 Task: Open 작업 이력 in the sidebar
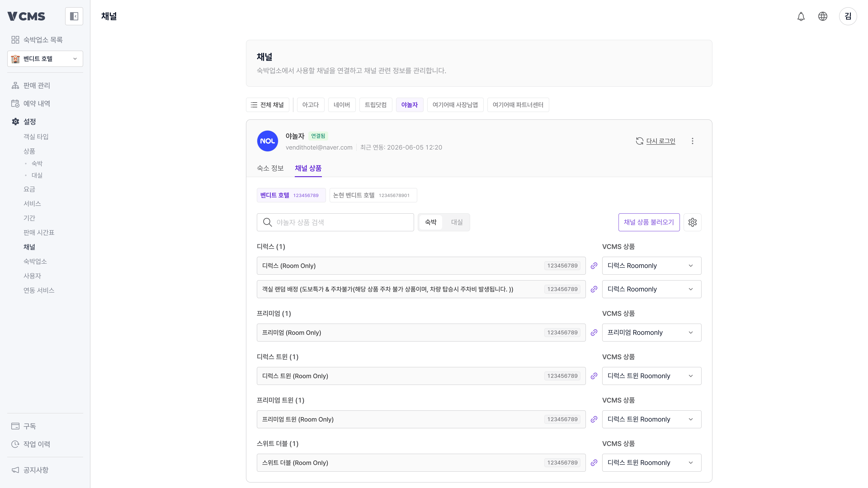tap(31, 444)
